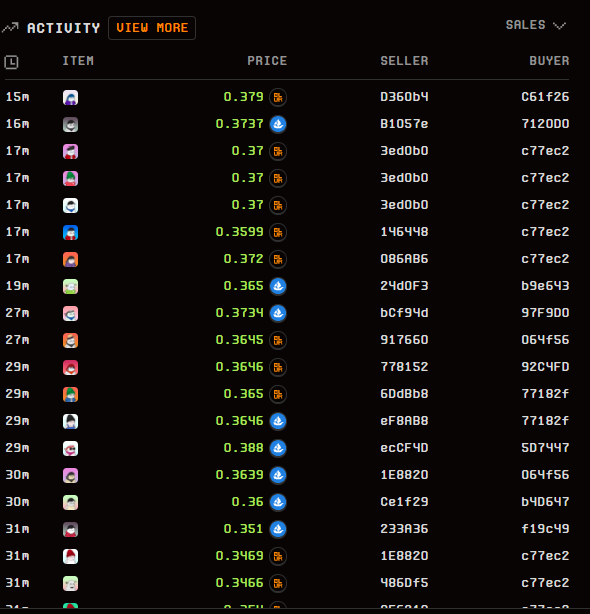Open seller address ecCF4D
Viewport: 590px width, 614px height.
(404, 448)
